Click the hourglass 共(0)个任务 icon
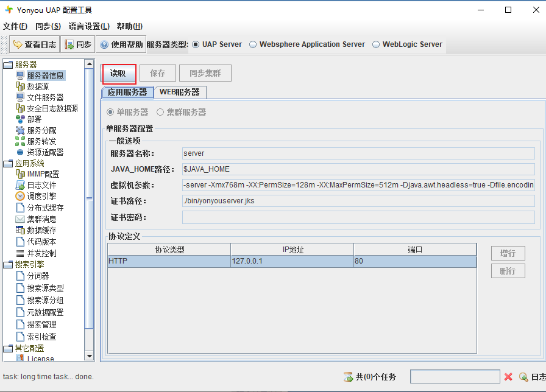Screen dimensions: 546x392 tap(348, 377)
